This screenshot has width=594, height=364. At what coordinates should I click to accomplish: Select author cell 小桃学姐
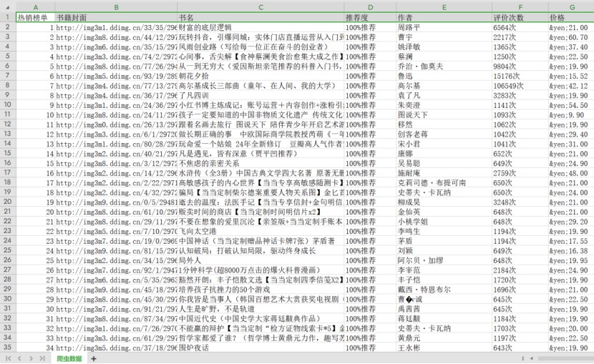(444, 222)
